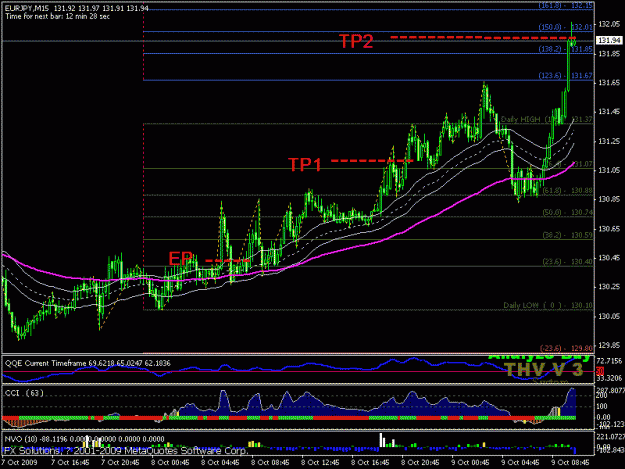Click the 132.05 price axis value
The width and height of the screenshot is (625, 469).
[609, 24]
